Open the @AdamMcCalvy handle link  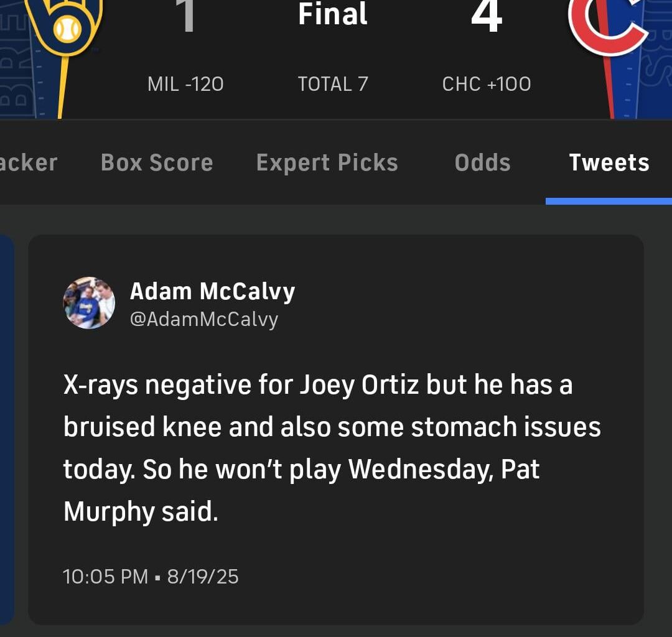203,319
